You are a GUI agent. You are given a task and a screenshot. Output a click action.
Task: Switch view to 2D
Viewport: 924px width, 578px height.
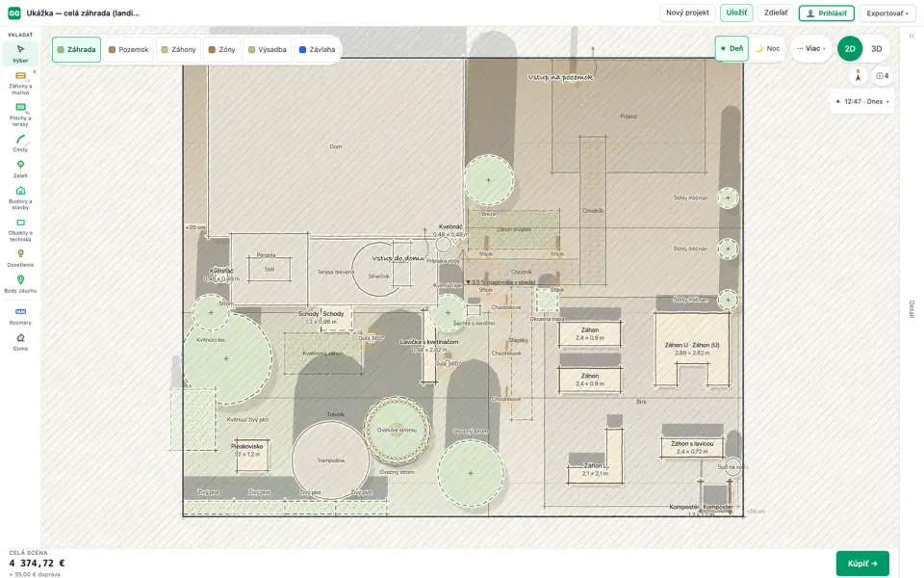click(850, 49)
